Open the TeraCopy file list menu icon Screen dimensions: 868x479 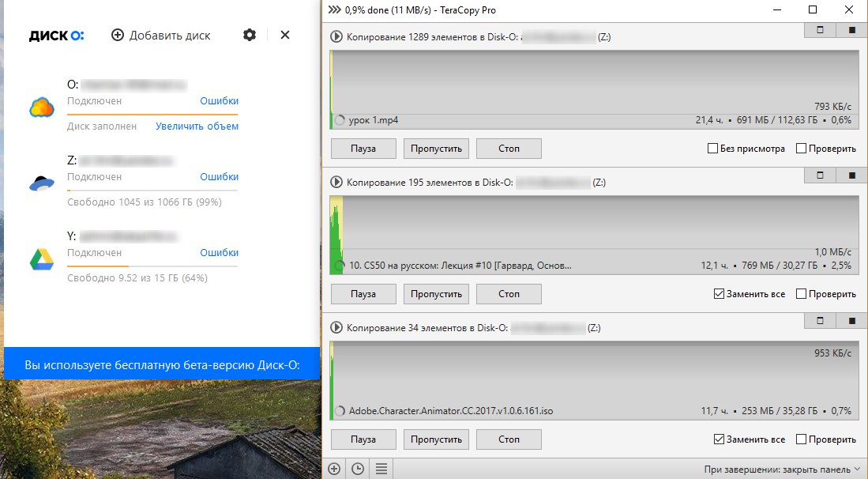click(x=381, y=469)
